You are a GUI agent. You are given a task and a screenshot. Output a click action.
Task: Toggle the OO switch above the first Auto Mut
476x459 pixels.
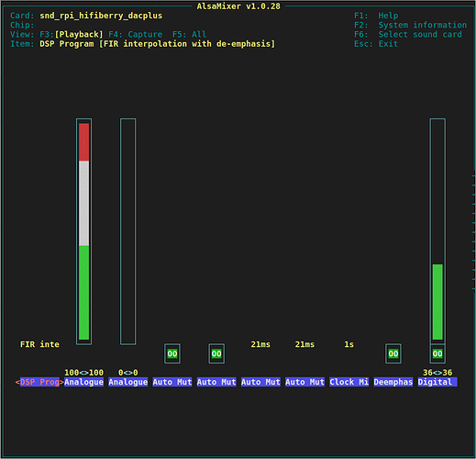tap(172, 353)
